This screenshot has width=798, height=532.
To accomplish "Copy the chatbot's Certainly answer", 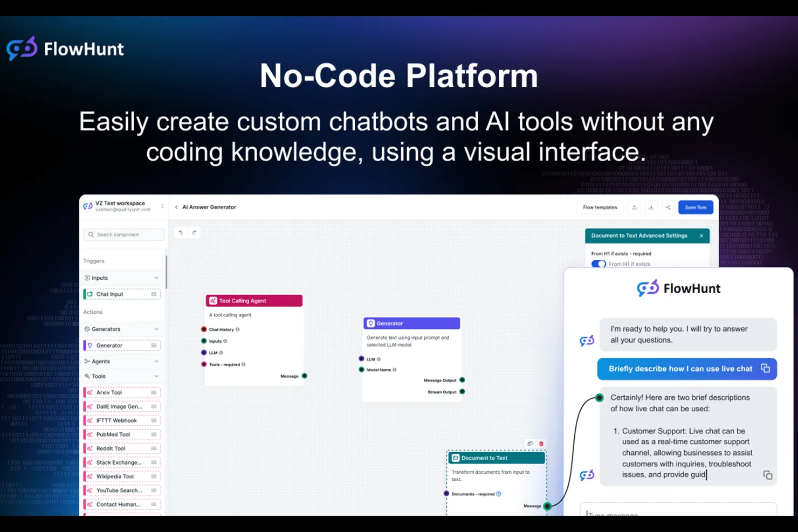I will click(x=768, y=475).
